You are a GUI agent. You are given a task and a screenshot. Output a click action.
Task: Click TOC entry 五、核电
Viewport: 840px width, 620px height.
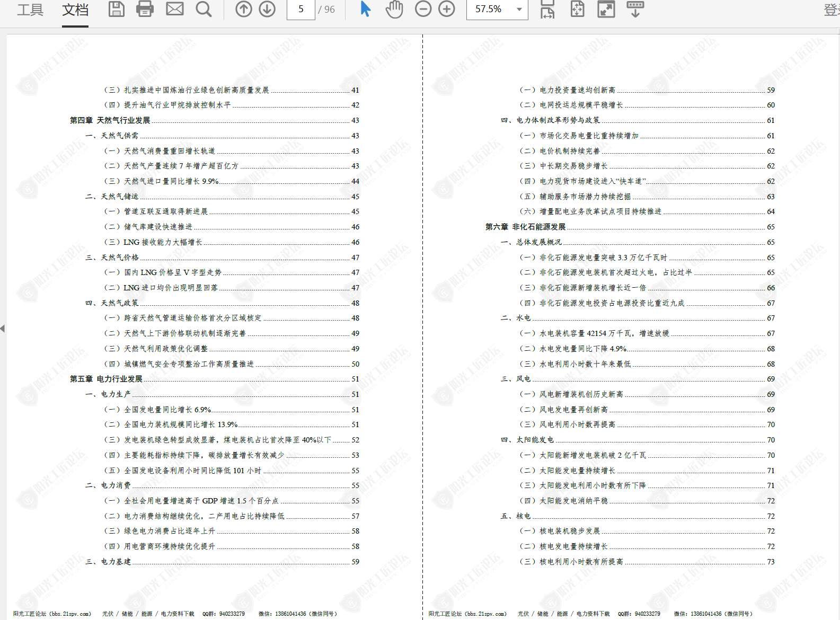tap(638, 516)
